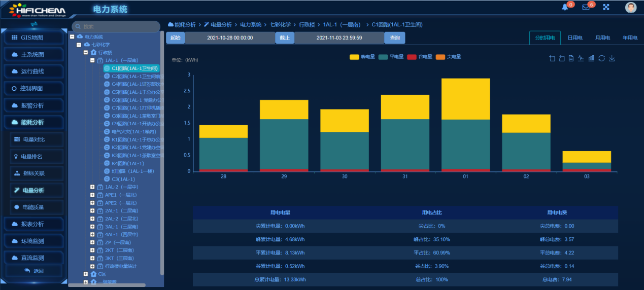
Task: Switch chart to bar view icon
Action: (x=591, y=58)
